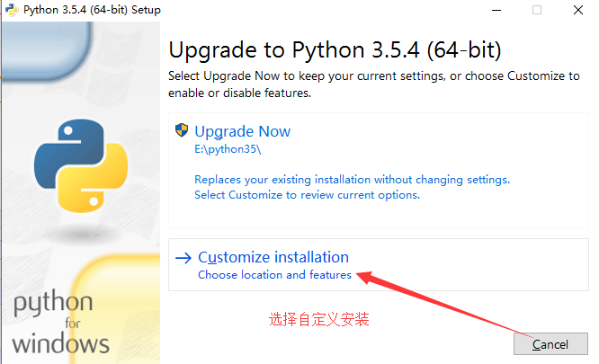Minimize the Python Setup window
The width and height of the screenshot is (599, 364).
coord(496,10)
